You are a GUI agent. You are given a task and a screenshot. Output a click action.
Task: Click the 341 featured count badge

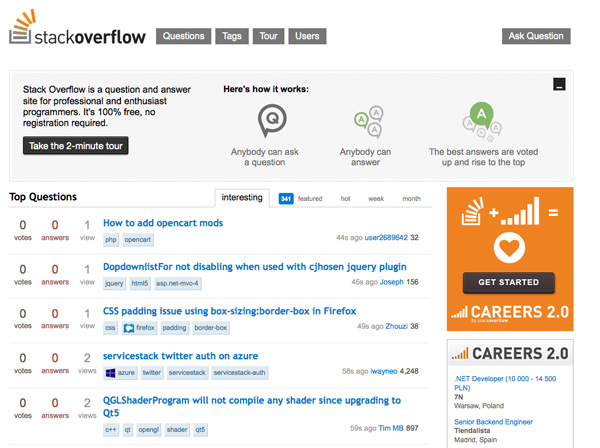pos(286,199)
